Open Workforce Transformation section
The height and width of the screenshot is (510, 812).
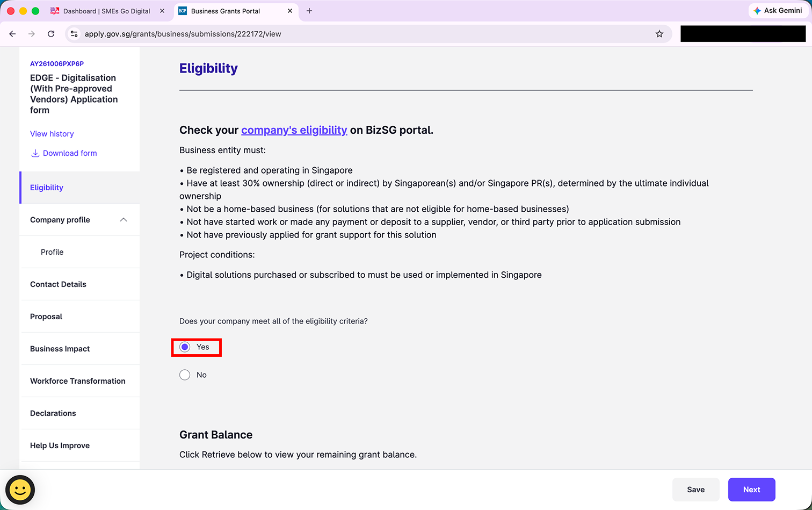tap(79, 381)
